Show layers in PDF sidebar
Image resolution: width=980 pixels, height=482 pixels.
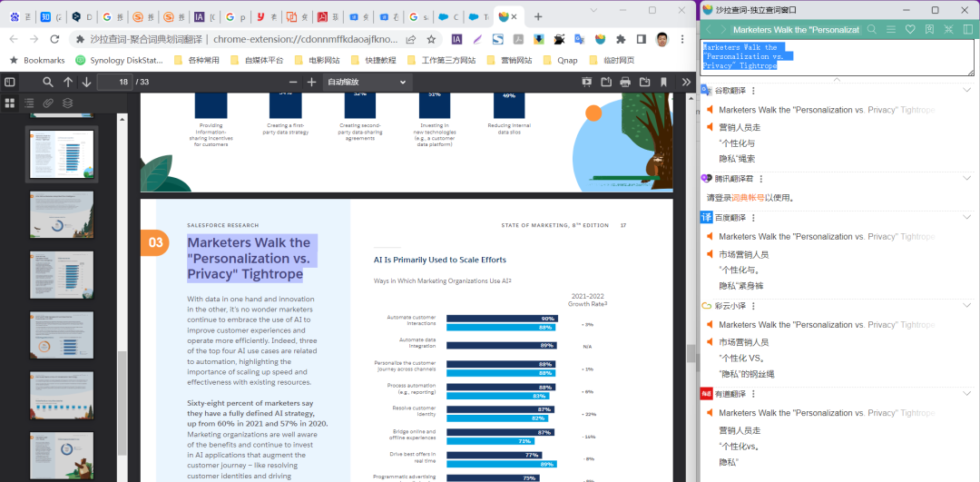[x=67, y=103]
